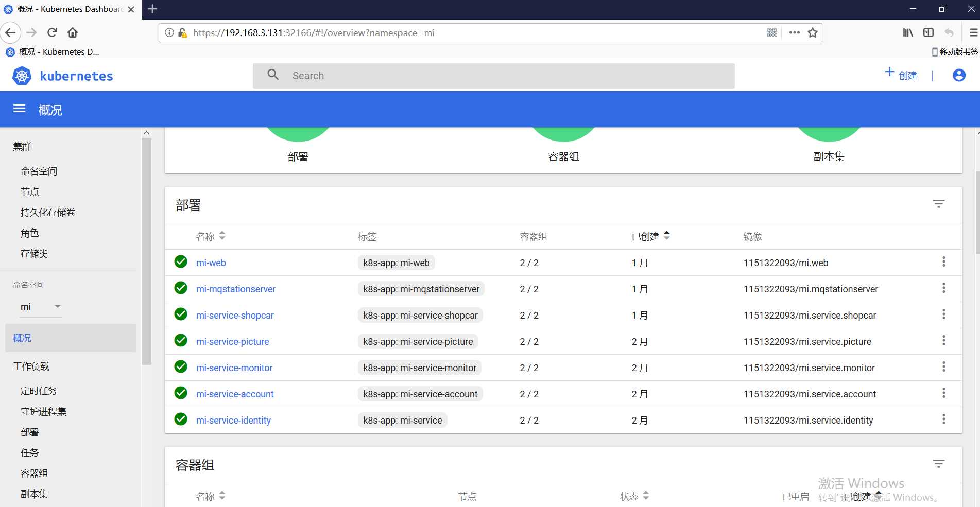This screenshot has width=980, height=507.
Task: Open actions menu for mi-service-monitor row
Action: [944, 366]
